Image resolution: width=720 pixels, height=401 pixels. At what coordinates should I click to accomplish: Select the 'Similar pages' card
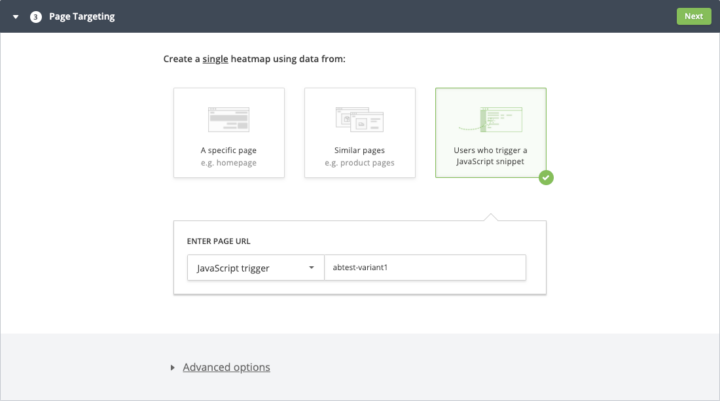pyautogui.click(x=360, y=133)
